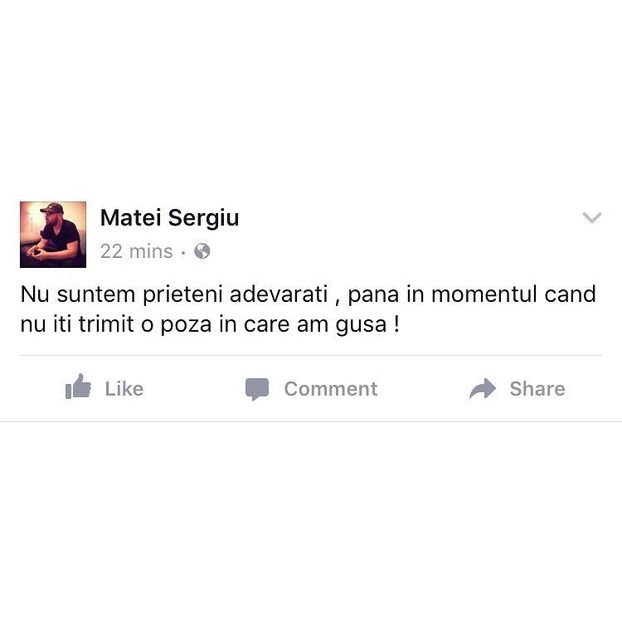This screenshot has height=622, width=622.
Task: Choose the Share text button
Action: point(538,389)
